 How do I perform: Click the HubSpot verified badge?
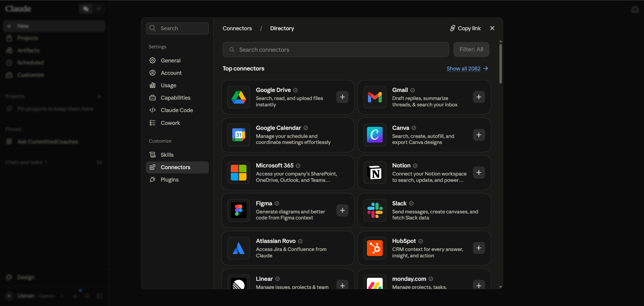(421, 241)
